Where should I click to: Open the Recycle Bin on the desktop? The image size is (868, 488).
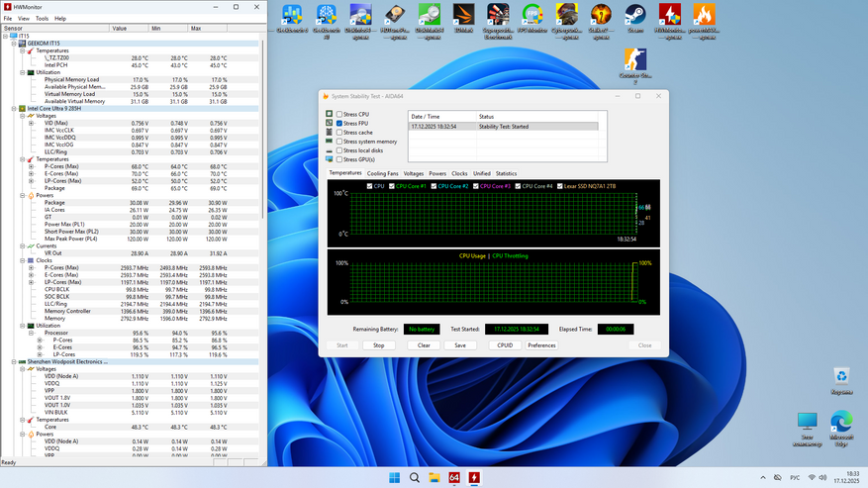[x=841, y=377]
